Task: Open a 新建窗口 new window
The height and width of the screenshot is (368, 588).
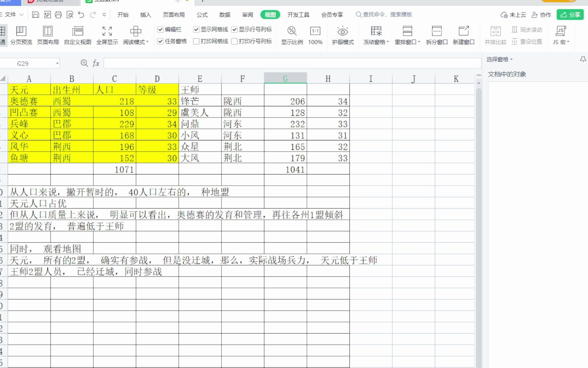Action: (x=463, y=35)
